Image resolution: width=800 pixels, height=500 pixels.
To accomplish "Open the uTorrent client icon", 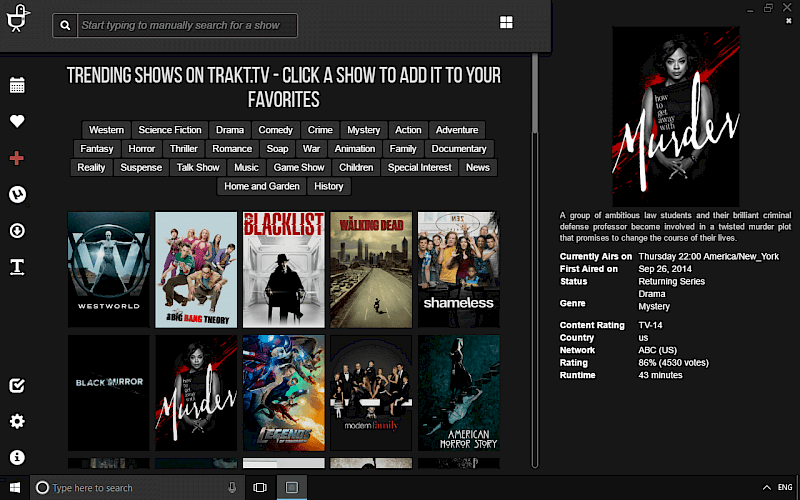I will pos(17,194).
